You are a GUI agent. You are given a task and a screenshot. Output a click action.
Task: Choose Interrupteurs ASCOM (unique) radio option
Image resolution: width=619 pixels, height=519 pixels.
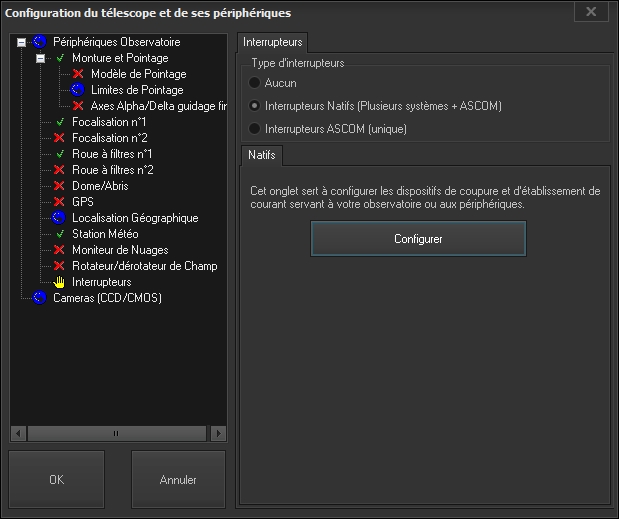click(x=255, y=129)
